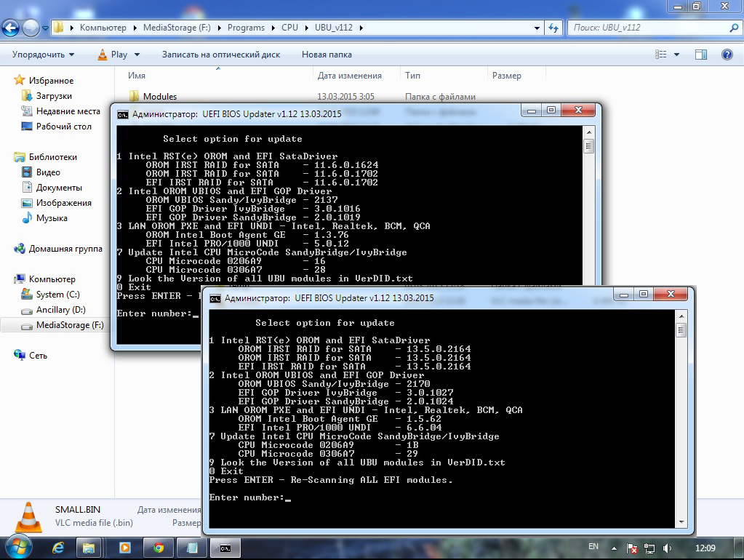This screenshot has height=560, width=744.
Task: Open Загрузки in the navigation pane
Action: (54, 96)
